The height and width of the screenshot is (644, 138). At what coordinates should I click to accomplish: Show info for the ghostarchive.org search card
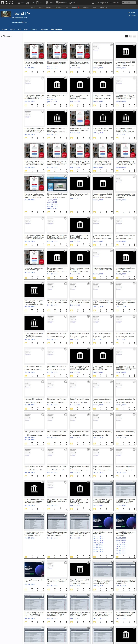click(65, 111)
